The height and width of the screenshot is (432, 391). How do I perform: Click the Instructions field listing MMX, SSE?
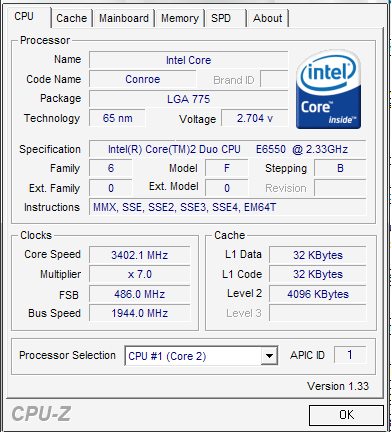(x=228, y=207)
